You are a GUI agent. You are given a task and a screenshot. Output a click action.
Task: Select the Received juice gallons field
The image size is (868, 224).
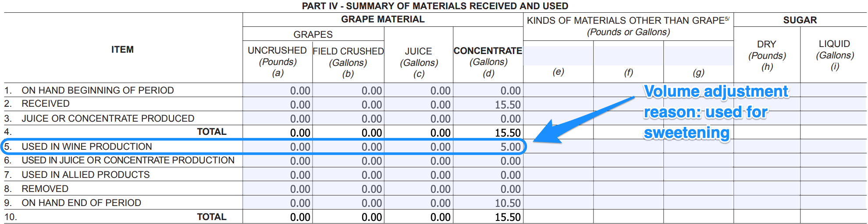click(x=419, y=105)
